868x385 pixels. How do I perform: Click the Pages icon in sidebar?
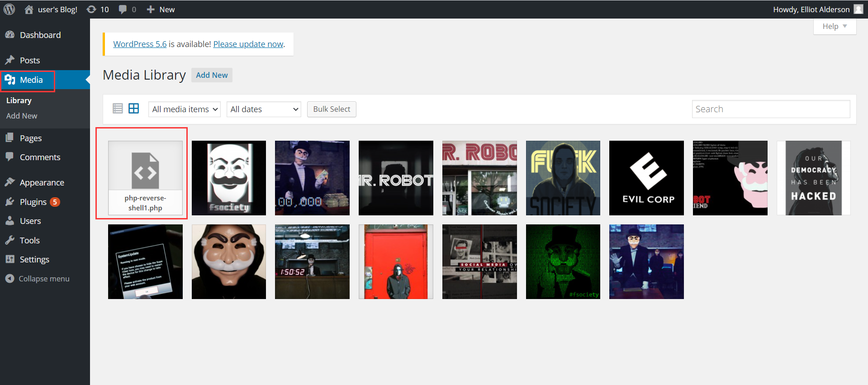tap(10, 138)
